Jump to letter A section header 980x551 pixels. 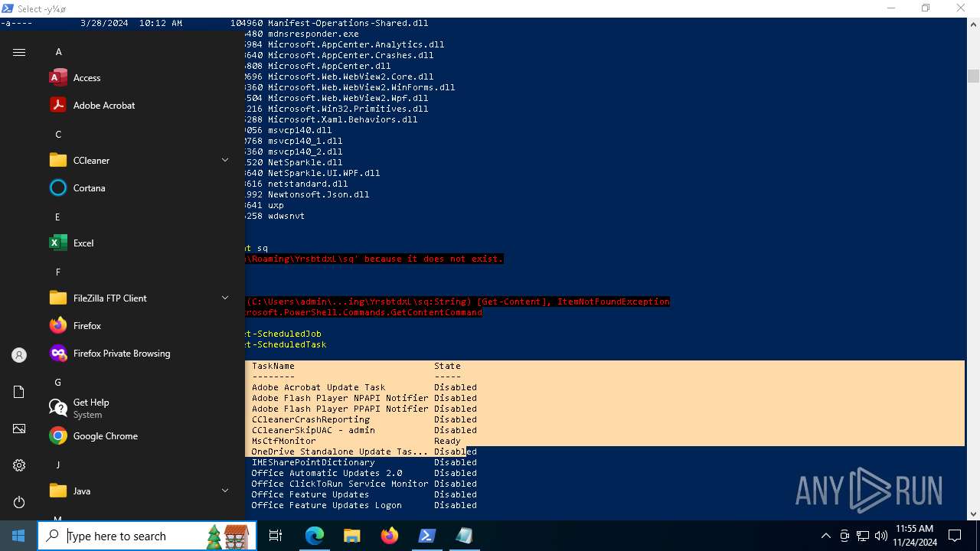tap(58, 52)
